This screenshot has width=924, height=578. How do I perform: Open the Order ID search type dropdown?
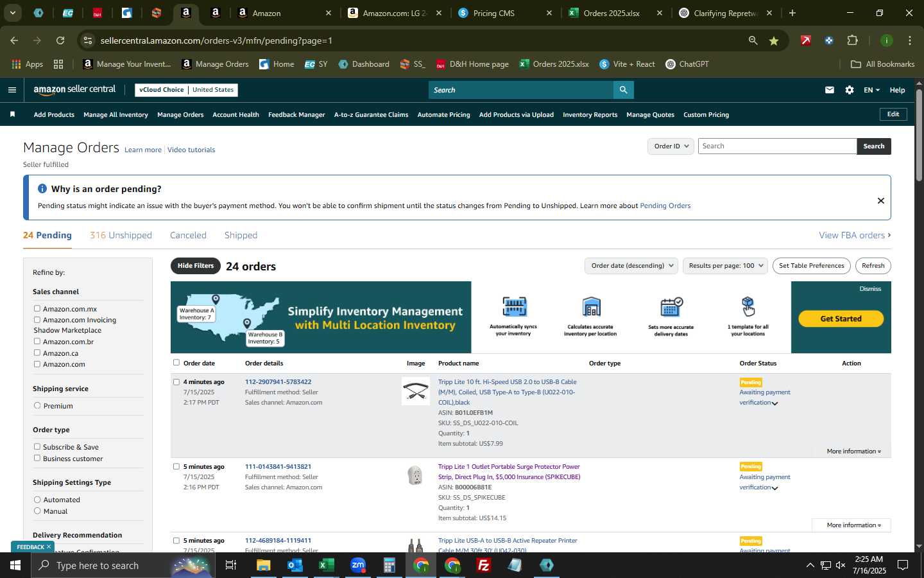671,146
